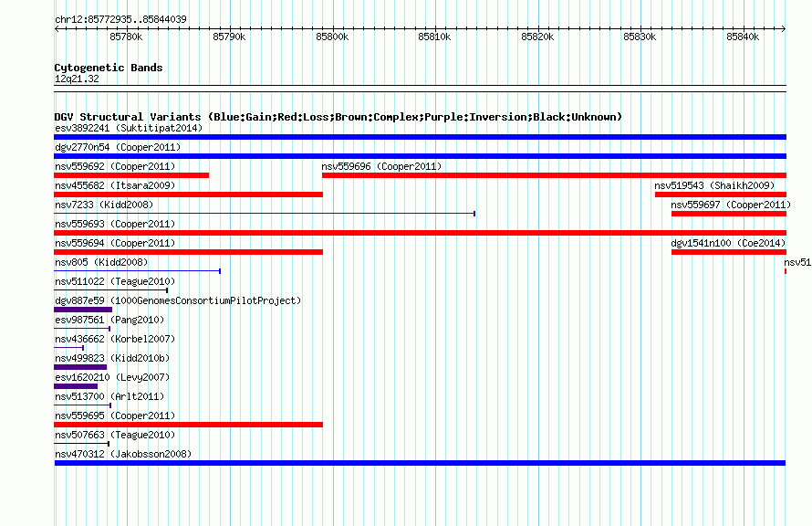Screen dimensions: 812x526
Task: Click the 85820k ruler tick label
Action: pyautogui.click(x=537, y=37)
